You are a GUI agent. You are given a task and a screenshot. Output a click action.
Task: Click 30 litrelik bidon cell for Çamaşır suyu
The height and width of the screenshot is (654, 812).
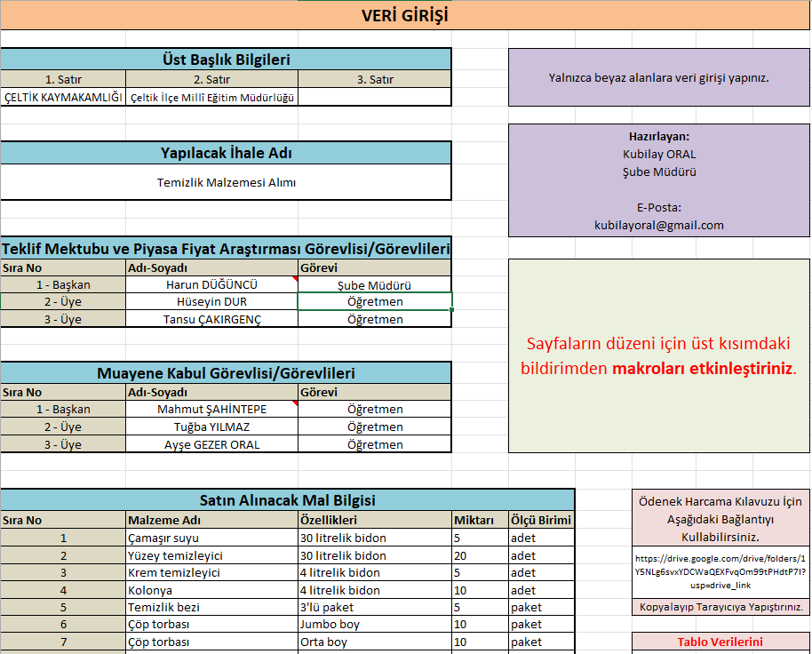(375, 538)
